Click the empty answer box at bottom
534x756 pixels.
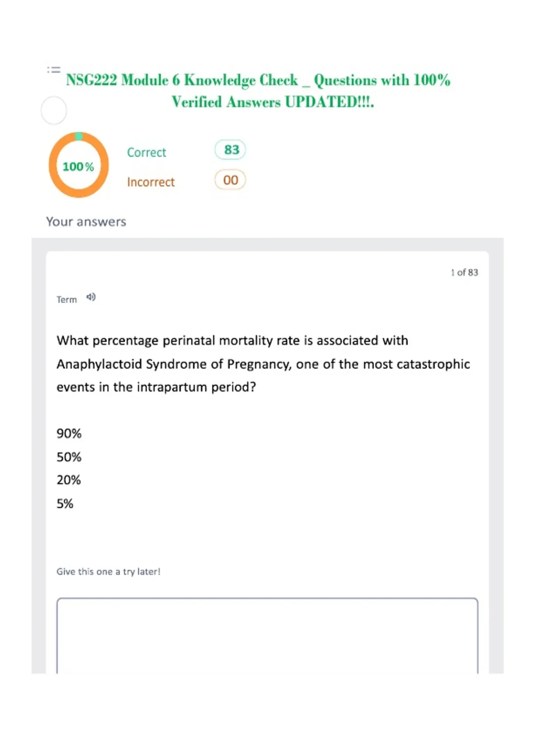pos(267,636)
